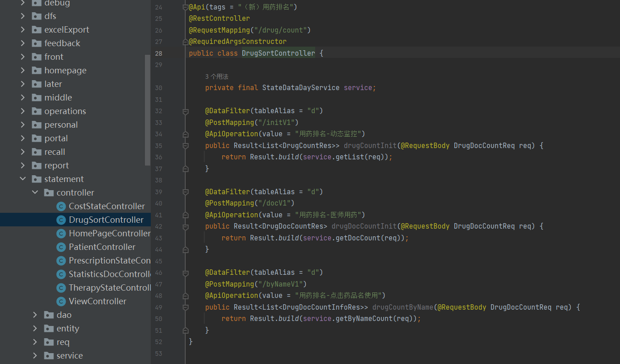The height and width of the screenshot is (364, 620).
Task: Click line number 28 in gutter
Action: [x=158, y=53]
